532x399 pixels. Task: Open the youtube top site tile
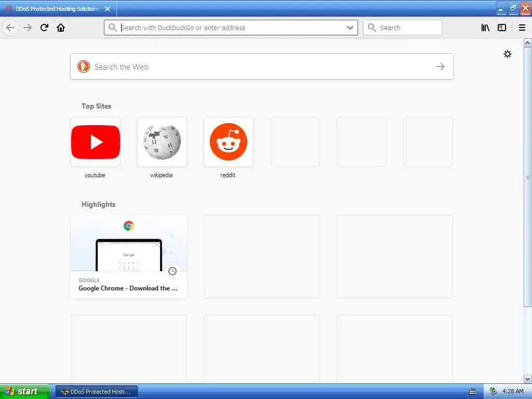coord(96,142)
